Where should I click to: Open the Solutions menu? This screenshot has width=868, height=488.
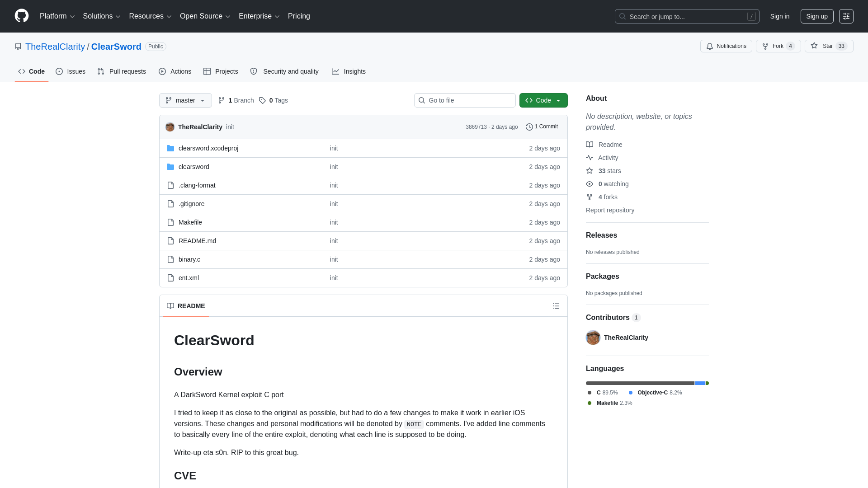point(102,16)
